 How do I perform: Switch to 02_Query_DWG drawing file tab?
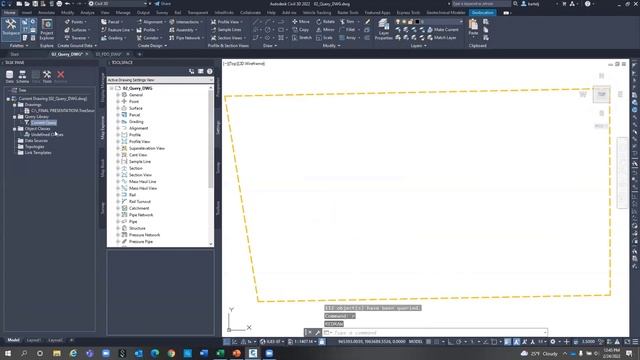[67, 54]
